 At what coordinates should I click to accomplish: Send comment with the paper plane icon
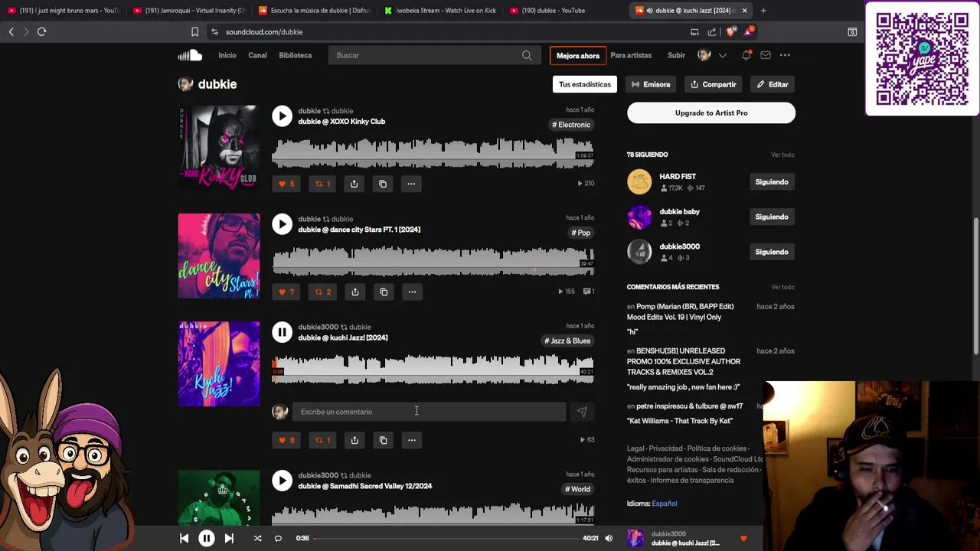[x=582, y=412]
